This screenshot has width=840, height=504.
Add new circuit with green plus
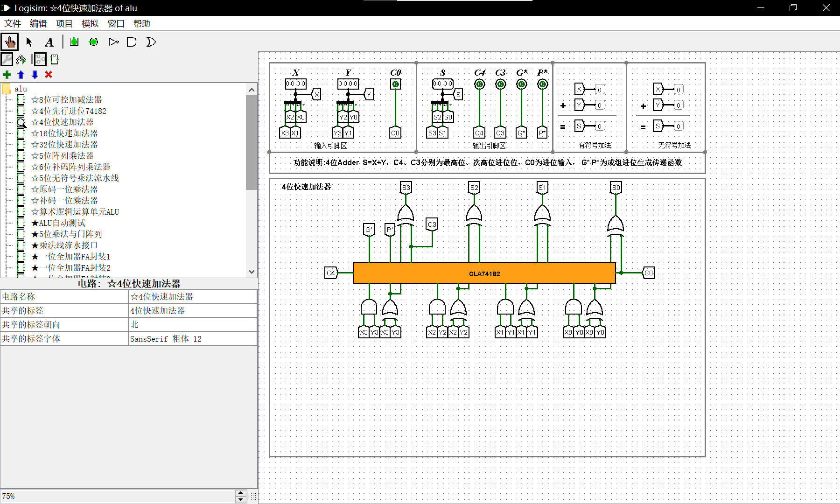[7, 75]
